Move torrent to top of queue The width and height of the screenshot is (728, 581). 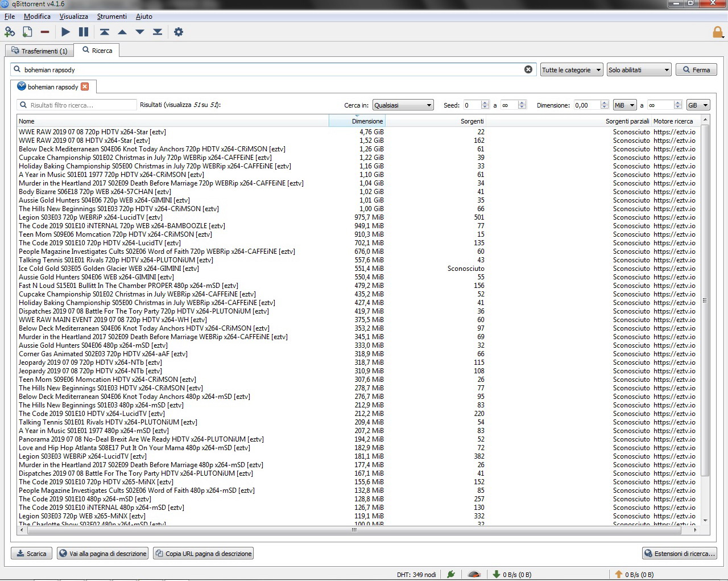(105, 32)
